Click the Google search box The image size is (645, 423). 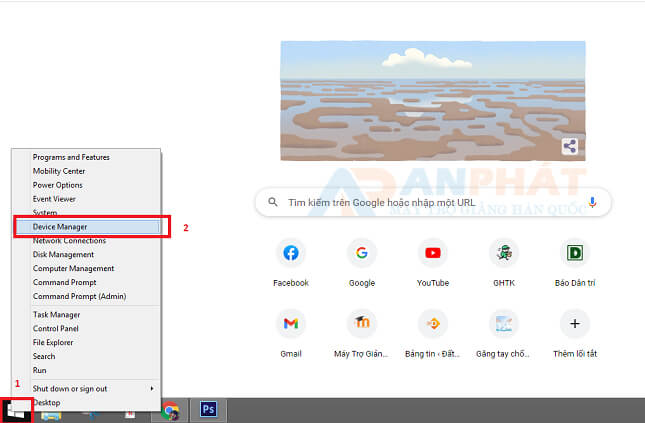[433, 202]
